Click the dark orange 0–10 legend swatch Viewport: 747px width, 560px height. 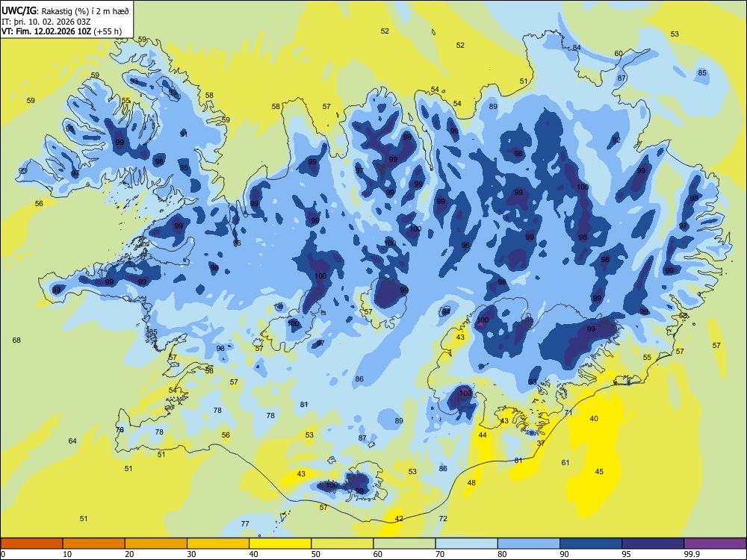coord(31,544)
